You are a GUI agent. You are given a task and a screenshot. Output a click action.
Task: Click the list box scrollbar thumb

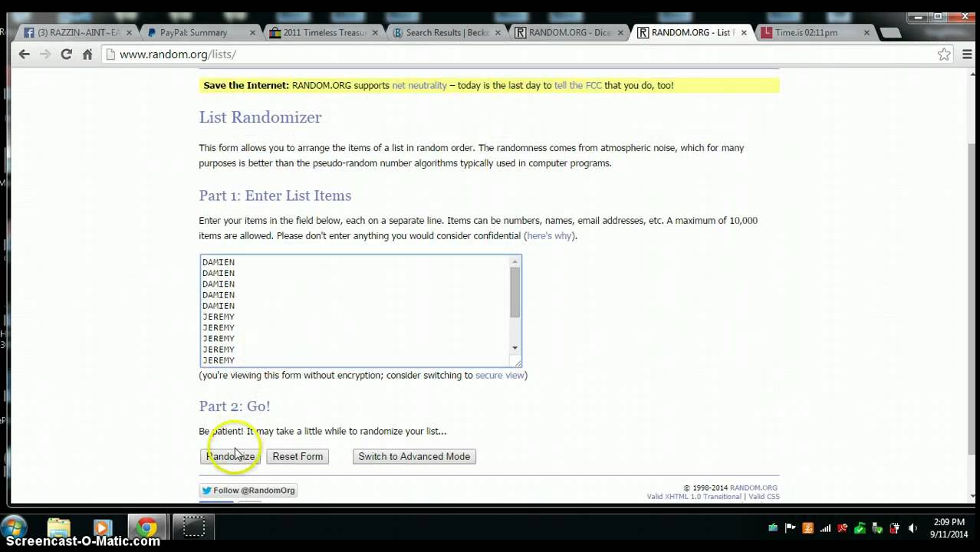point(515,292)
